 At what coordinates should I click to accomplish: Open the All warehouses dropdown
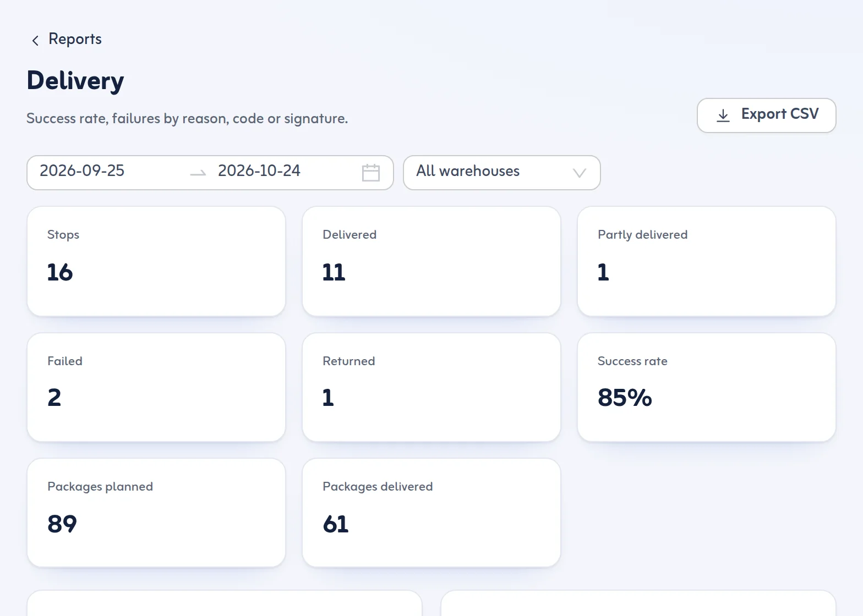click(x=501, y=173)
